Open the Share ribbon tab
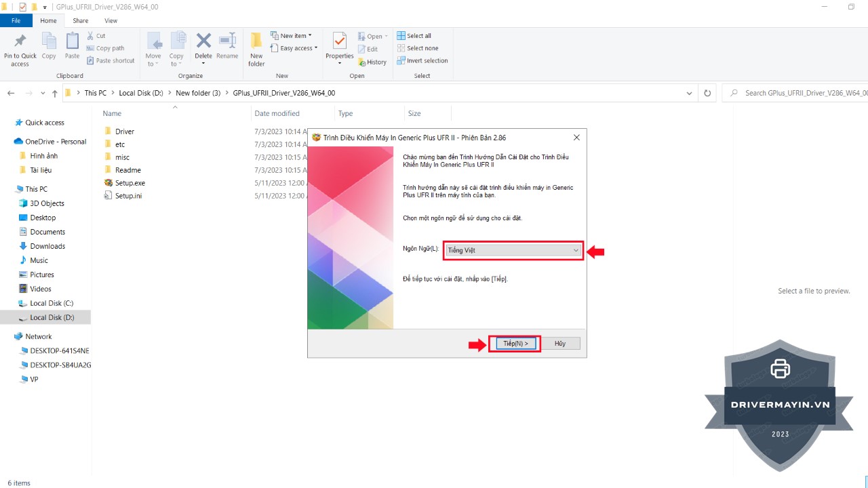Image resolution: width=868 pixels, height=488 pixels. pyautogui.click(x=81, y=21)
